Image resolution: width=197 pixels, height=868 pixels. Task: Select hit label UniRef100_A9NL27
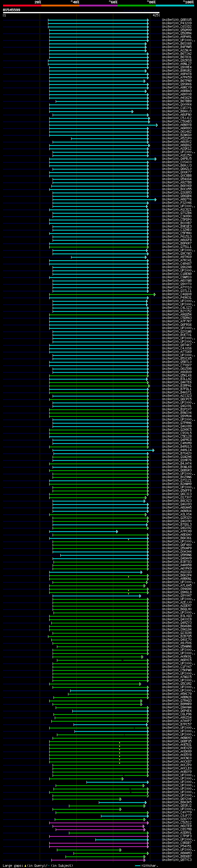point(177,64)
